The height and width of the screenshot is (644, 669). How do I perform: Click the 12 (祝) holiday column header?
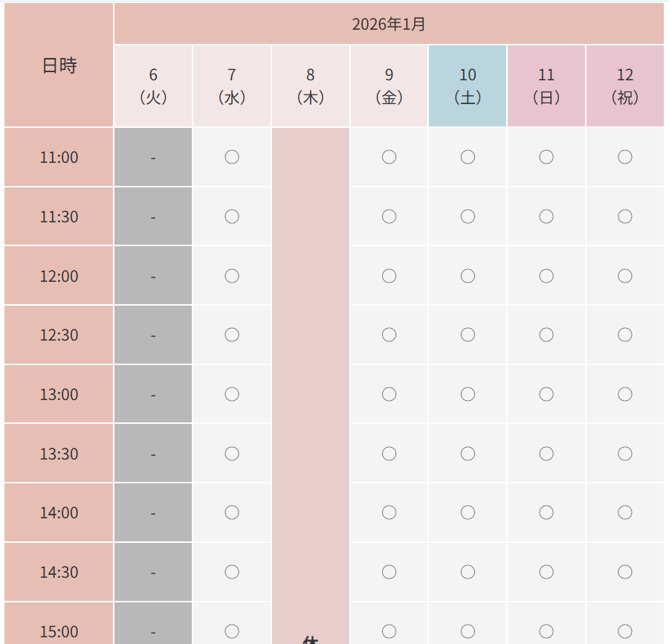[x=625, y=86]
